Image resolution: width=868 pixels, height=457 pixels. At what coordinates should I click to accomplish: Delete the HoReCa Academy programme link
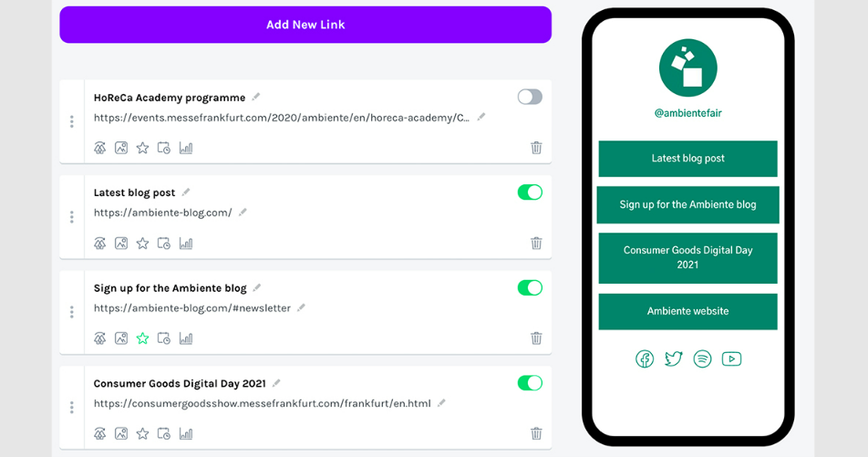coord(536,148)
